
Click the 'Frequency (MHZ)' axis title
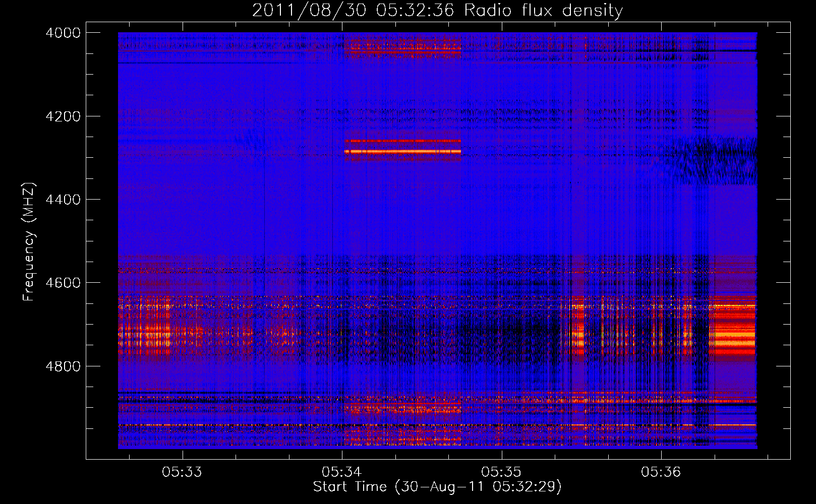(29, 242)
